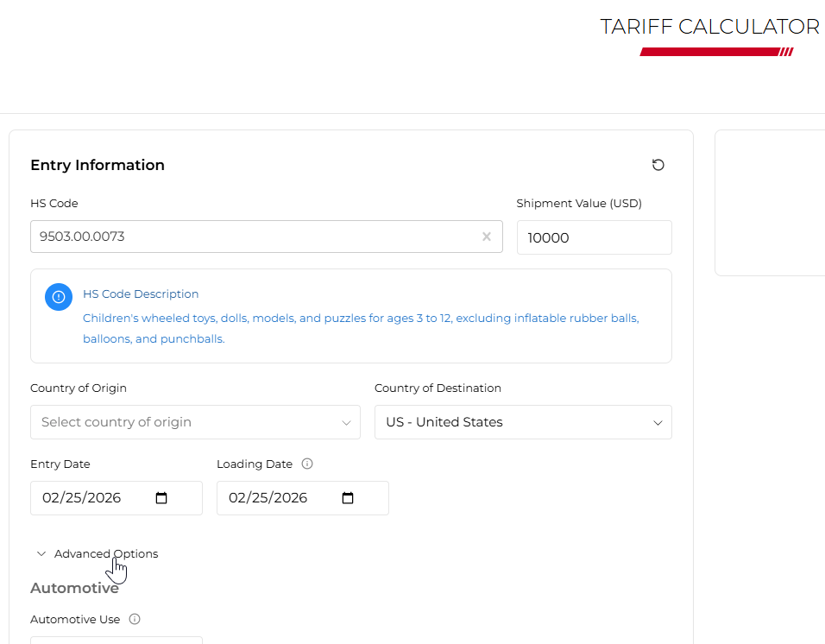Show Loading Date info tooltip icon
Image resolution: width=825 pixels, height=644 pixels.
pos(307,464)
